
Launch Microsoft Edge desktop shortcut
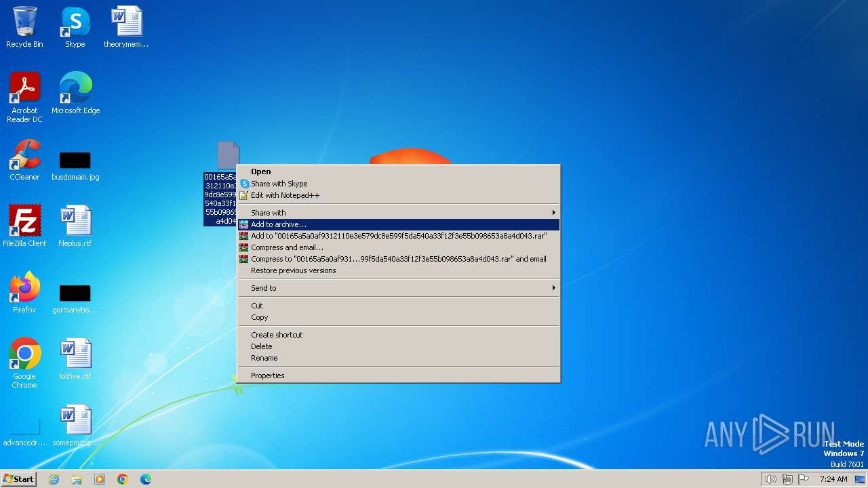[x=75, y=94]
